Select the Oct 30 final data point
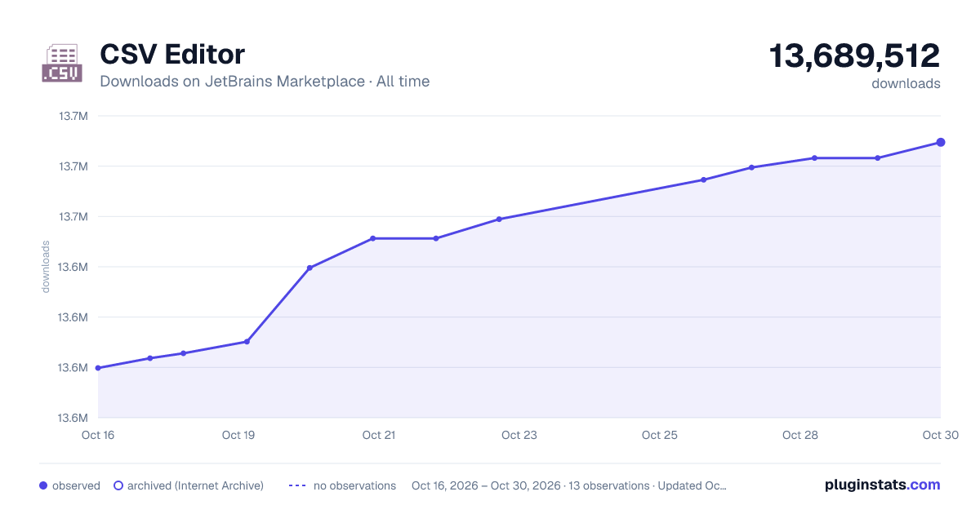Viewport: 980px width, 514px height. pos(941,142)
